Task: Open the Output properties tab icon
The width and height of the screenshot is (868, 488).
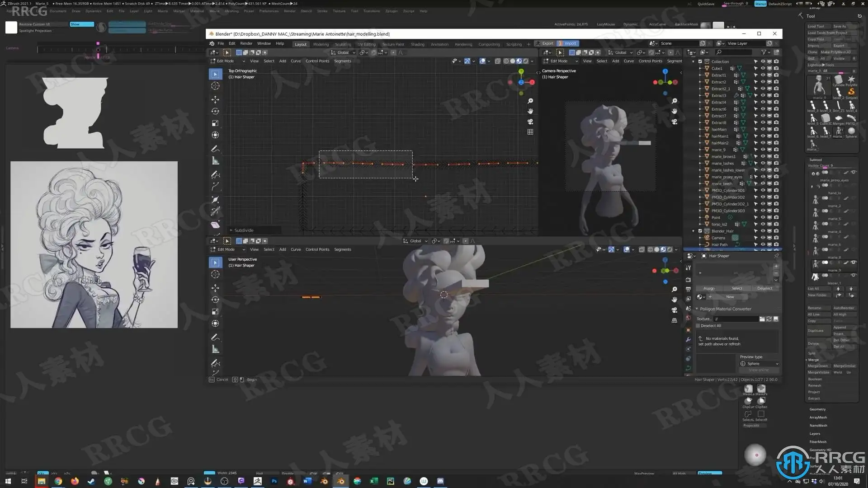Action: click(x=688, y=289)
